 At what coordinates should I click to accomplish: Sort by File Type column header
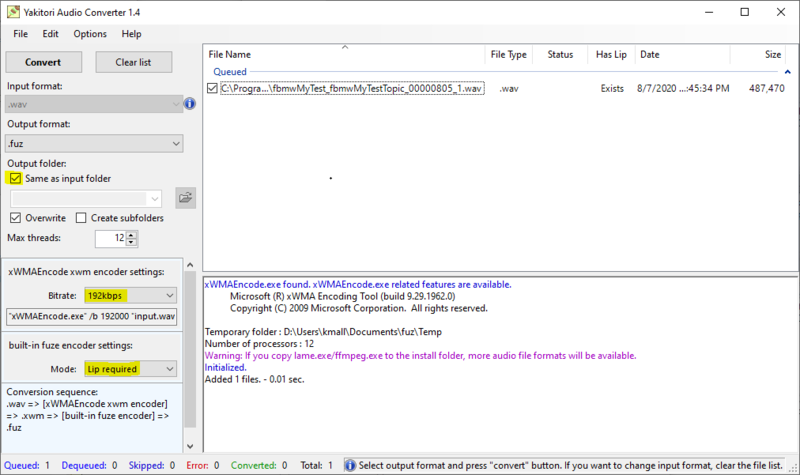(508, 54)
